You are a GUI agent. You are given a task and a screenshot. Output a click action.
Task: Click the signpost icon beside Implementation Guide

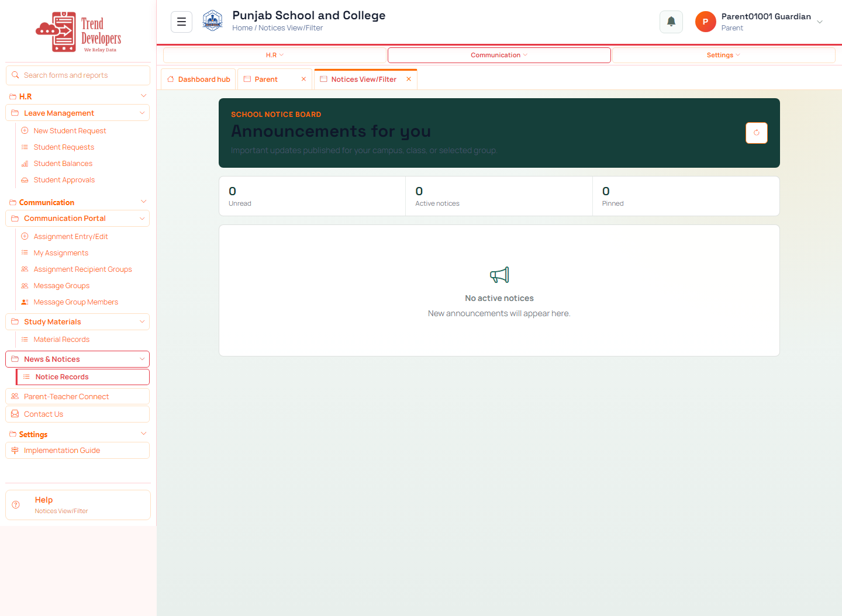[x=15, y=450]
